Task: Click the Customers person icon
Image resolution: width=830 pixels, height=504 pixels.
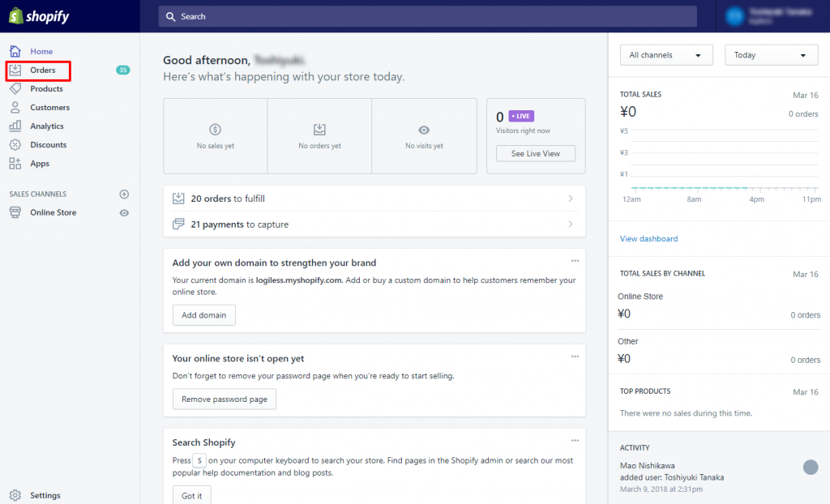Action: 15,108
